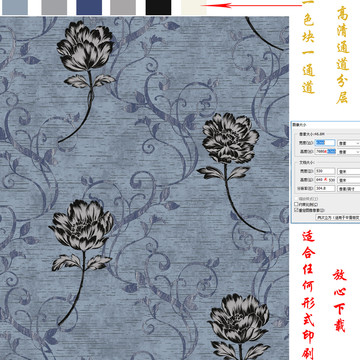
Task: Toggle the grayed Scale Styles checkbox
Action: tap(296, 199)
